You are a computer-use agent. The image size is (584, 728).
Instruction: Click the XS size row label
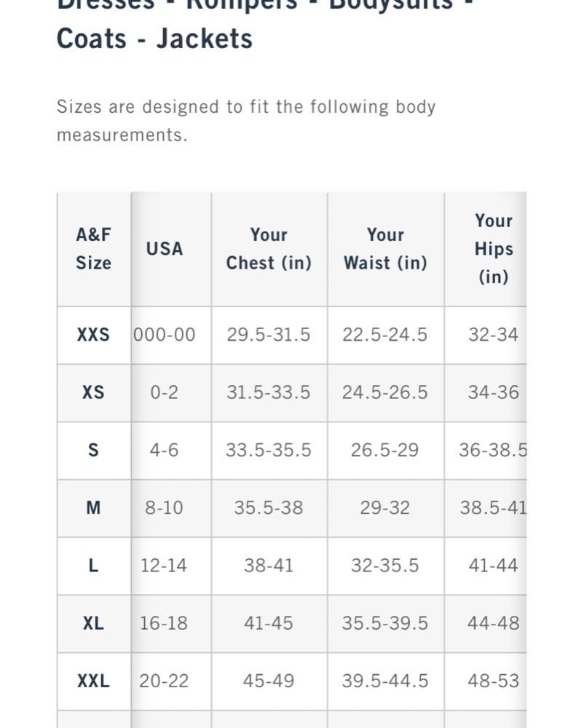(93, 392)
